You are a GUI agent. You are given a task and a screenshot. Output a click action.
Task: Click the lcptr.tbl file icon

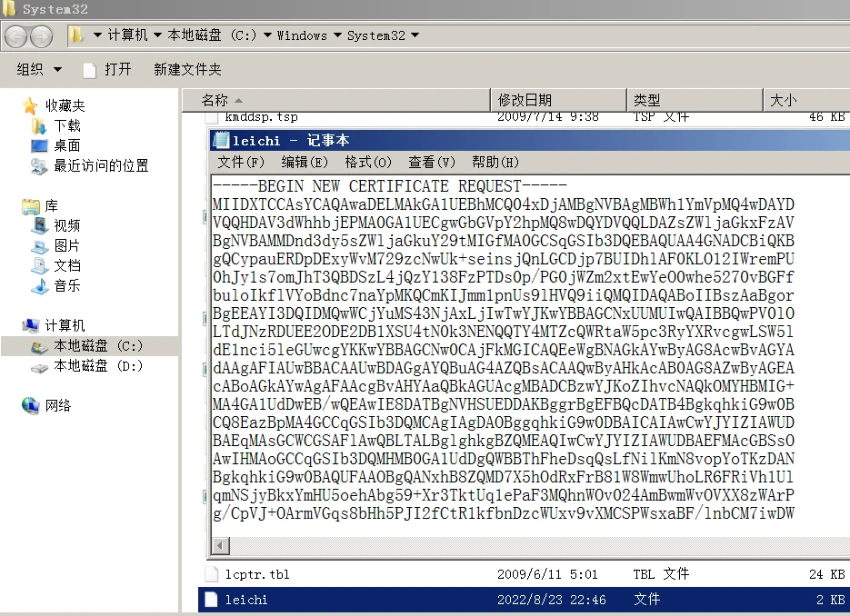[x=212, y=574]
